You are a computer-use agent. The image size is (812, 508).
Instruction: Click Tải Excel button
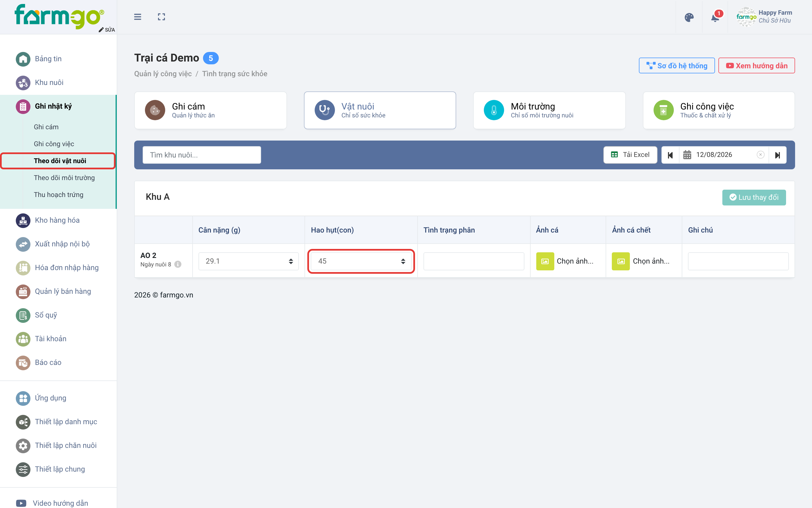pos(630,155)
